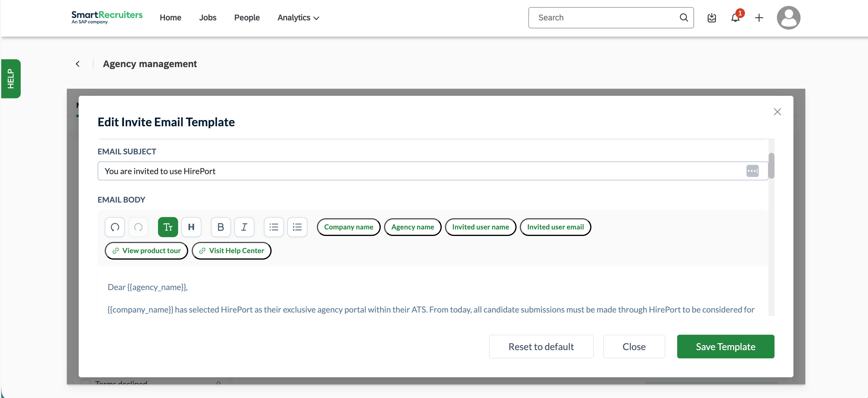Screen dimensions: 868x398
Task: Click the scrollbar thumb in the dialog
Action: (x=771, y=165)
